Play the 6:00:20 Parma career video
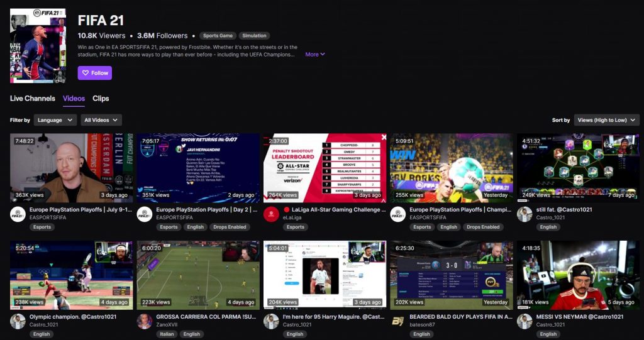This screenshot has width=644, height=340. point(198,275)
